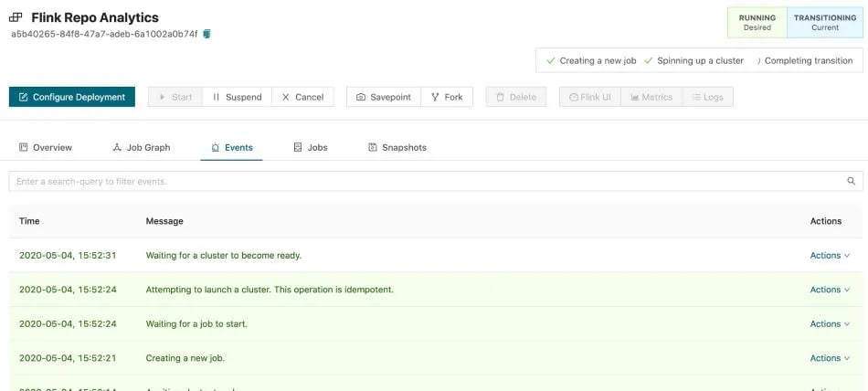This screenshot has width=868, height=391.
Task: Click the 'Completing transition' progress step
Action: (x=803, y=61)
